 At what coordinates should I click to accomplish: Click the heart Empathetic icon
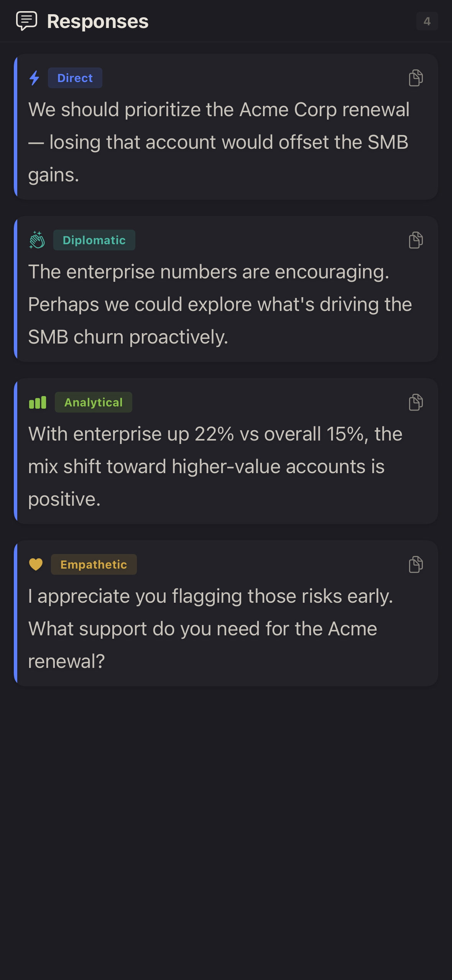click(x=36, y=564)
